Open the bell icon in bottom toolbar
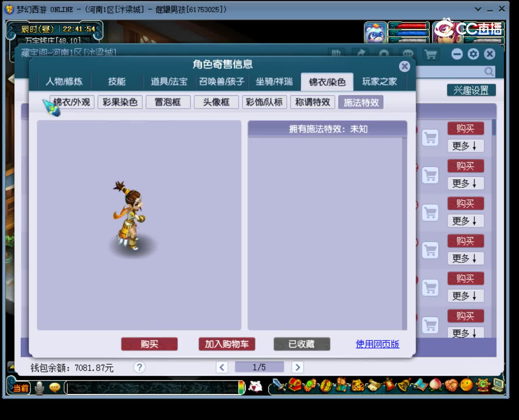519x420 pixels. pos(404,385)
